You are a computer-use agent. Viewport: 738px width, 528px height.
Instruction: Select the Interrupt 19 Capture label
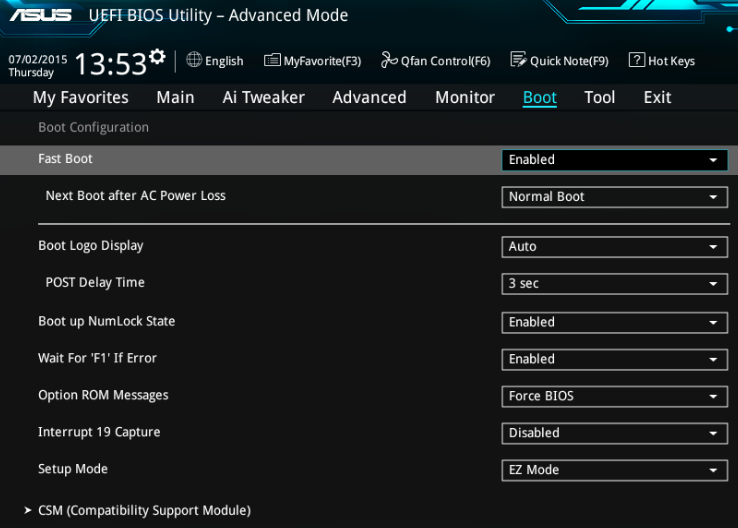point(99,432)
